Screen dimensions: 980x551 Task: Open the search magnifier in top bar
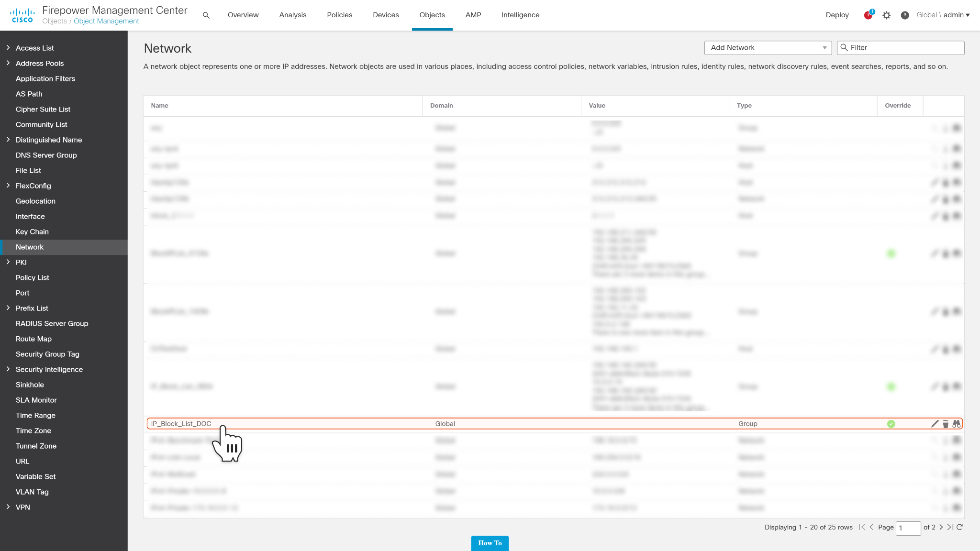206,15
